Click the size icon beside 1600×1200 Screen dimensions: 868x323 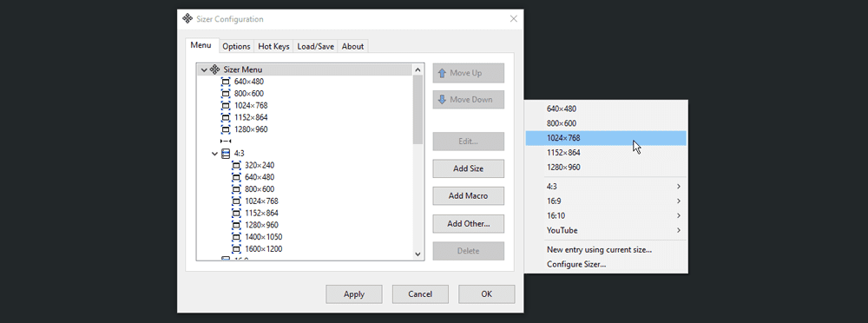(236, 248)
